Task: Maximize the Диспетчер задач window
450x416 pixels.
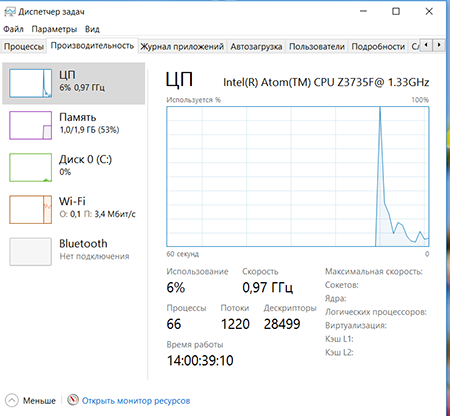Action: [396, 11]
